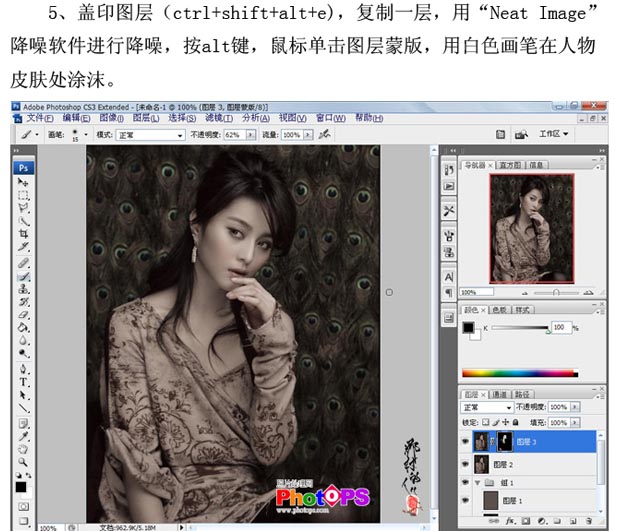The height and width of the screenshot is (531, 619).
Task: Toggle lock position icon
Action: pyautogui.click(x=506, y=422)
